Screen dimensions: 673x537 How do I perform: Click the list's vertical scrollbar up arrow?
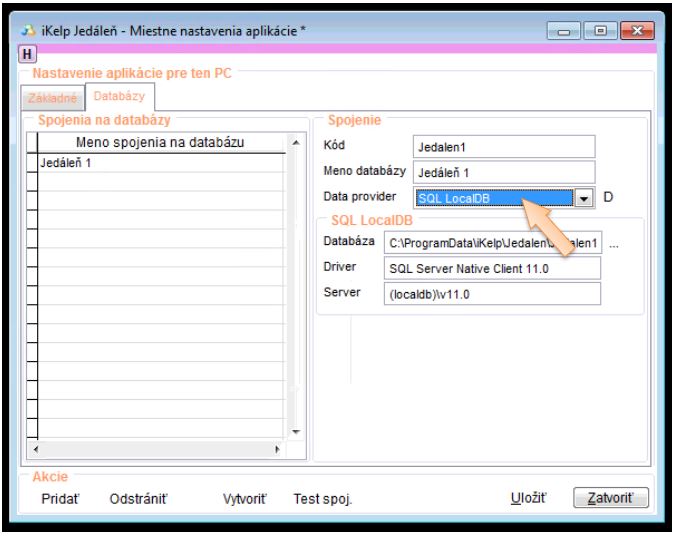click(294, 143)
